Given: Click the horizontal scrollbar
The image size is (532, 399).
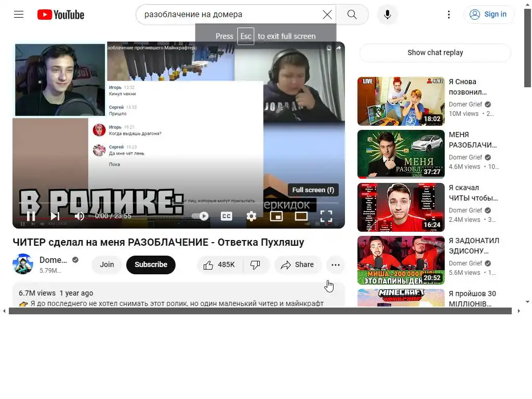Looking at the screenshot, I should [x=260, y=311].
